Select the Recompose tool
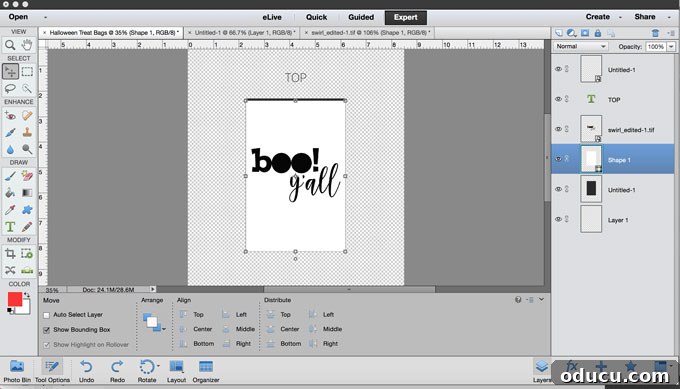The height and width of the screenshot is (389, 680). [27, 253]
